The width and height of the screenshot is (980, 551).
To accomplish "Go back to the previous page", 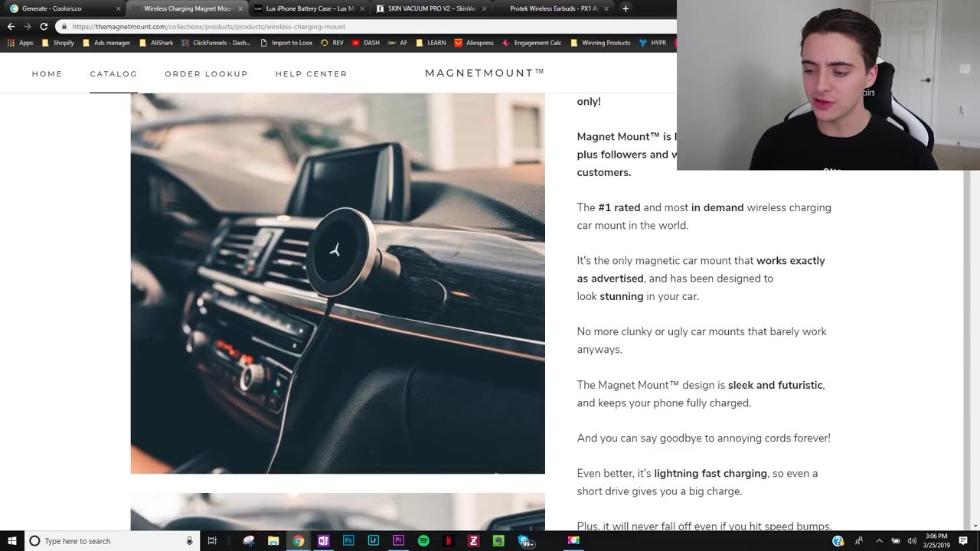I will coord(11,26).
